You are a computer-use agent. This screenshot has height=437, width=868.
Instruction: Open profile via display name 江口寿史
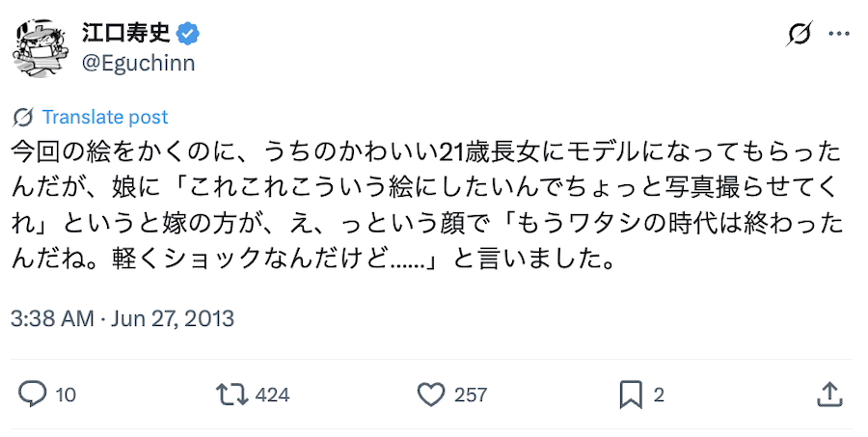tap(125, 34)
